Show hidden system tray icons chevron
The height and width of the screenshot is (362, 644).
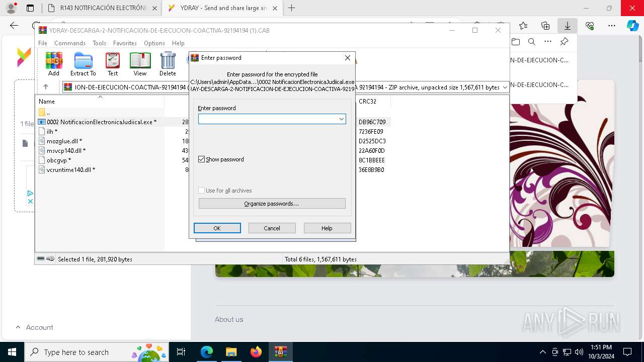542,352
